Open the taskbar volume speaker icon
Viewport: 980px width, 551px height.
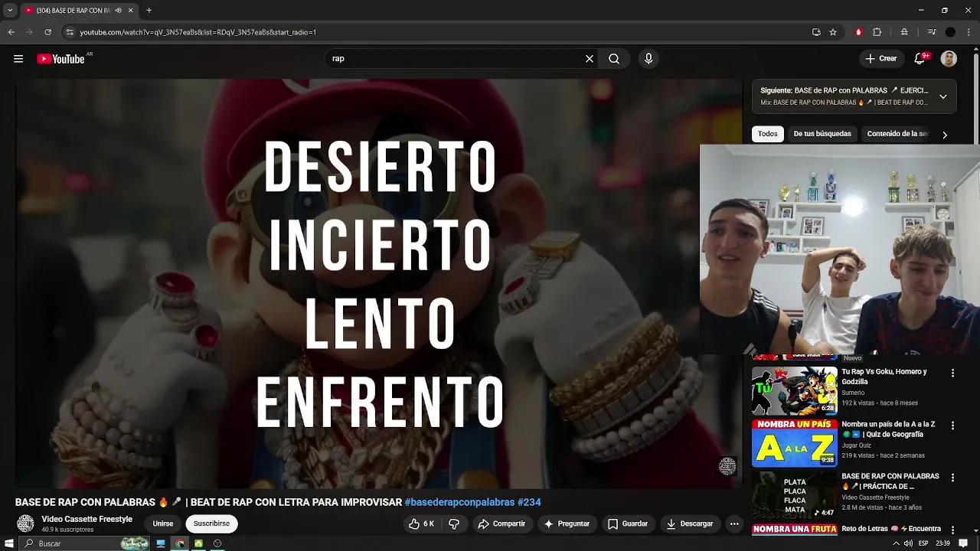(908, 543)
